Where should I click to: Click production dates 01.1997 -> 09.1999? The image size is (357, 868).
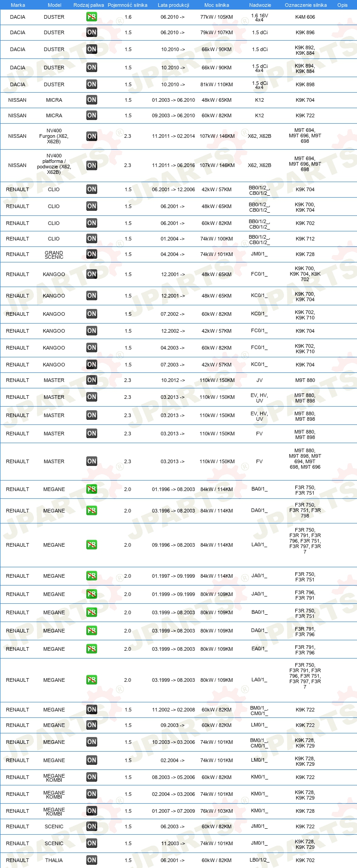tap(173, 576)
